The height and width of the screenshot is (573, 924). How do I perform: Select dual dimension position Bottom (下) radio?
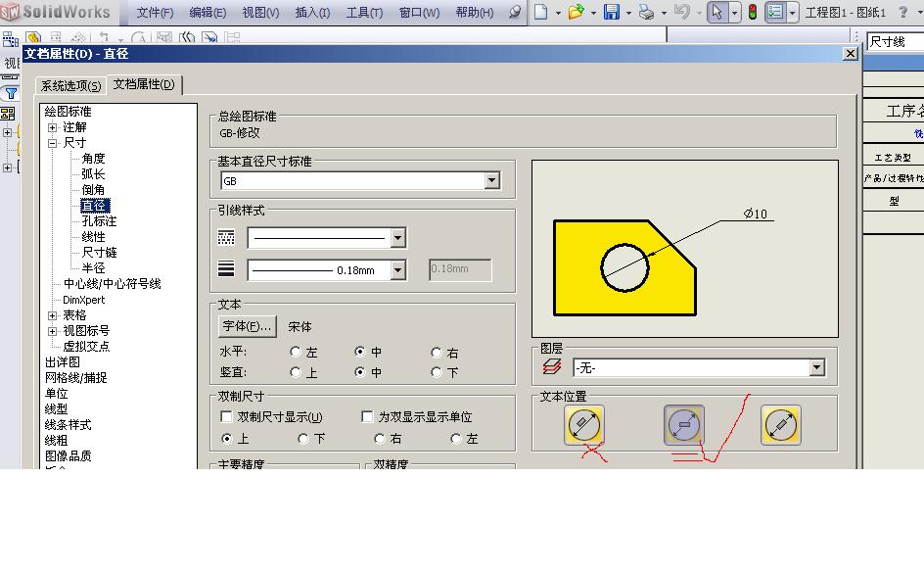302,439
